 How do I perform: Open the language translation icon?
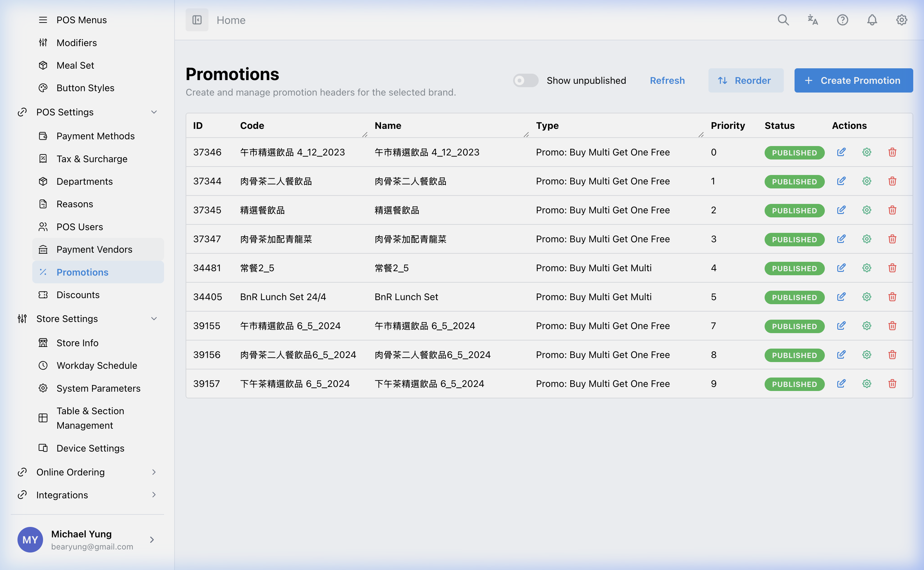tap(812, 20)
